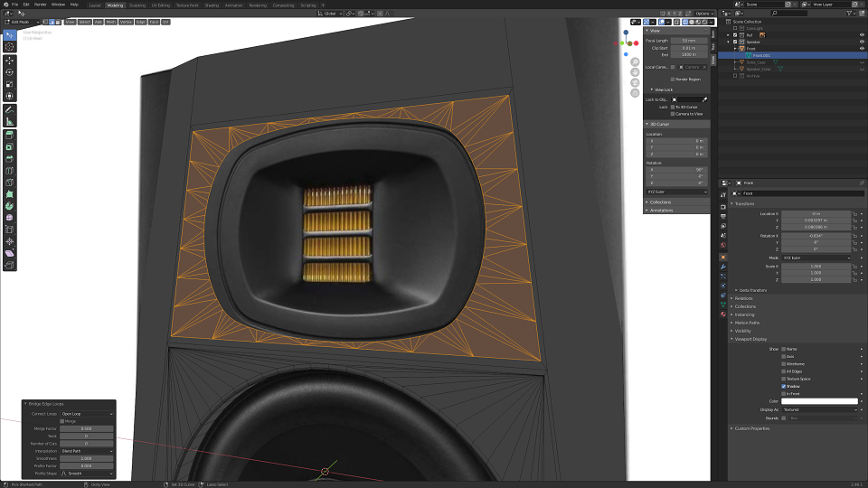The width and height of the screenshot is (868, 488).
Task: Toggle X-ray view in the viewport header
Action: click(676, 22)
